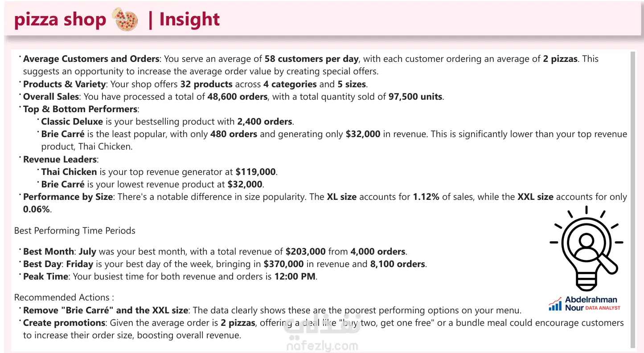Image resolution: width=644 pixels, height=353 pixels.
Task: Click the vertical scrollbar on the right
Action: point(632,199)
